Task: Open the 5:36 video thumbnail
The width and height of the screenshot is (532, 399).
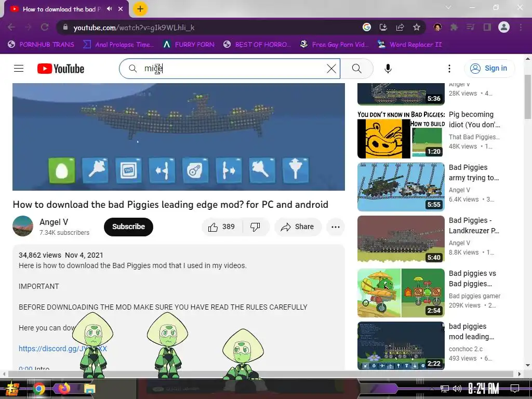Action: [401, 94]
